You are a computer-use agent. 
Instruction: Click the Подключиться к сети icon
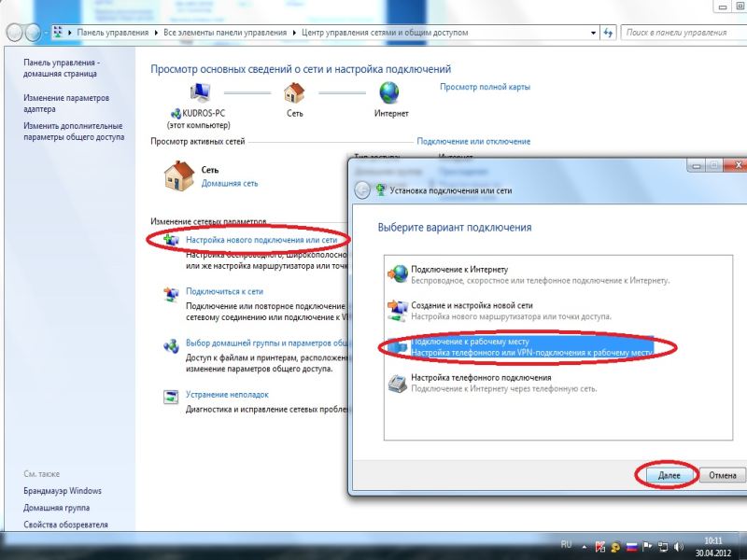click(x=172, y=293)
